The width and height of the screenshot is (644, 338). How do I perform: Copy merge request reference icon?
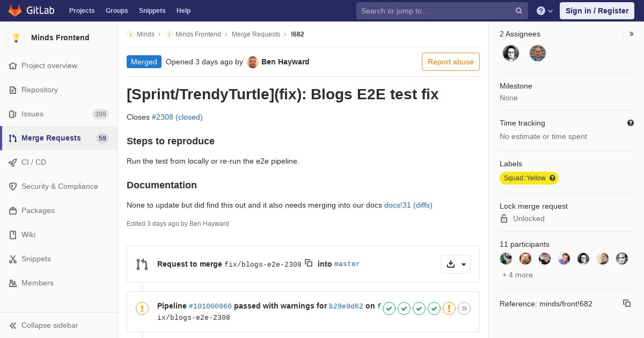(x=627, y=303)
